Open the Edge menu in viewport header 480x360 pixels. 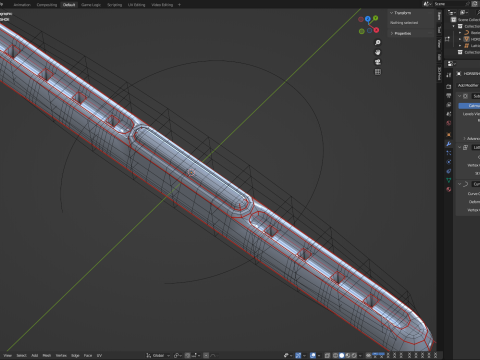pos(75,355)
